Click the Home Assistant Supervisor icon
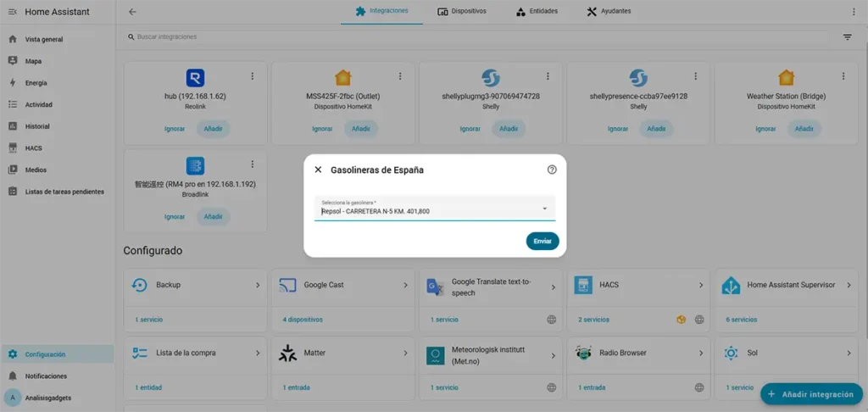The width and height of the screenshot is (868, 412). [x=731, y=285]
